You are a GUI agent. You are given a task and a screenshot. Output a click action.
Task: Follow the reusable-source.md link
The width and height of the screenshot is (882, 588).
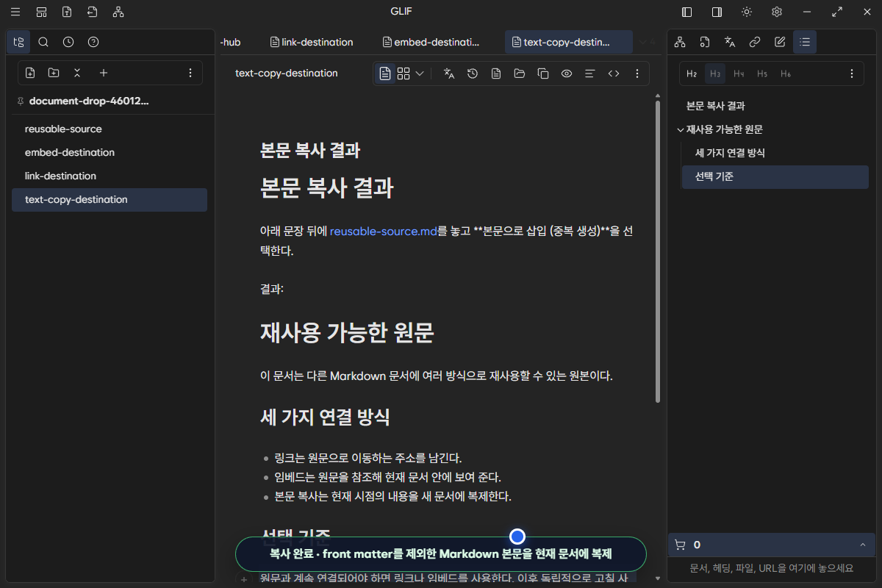pos(383,232)
